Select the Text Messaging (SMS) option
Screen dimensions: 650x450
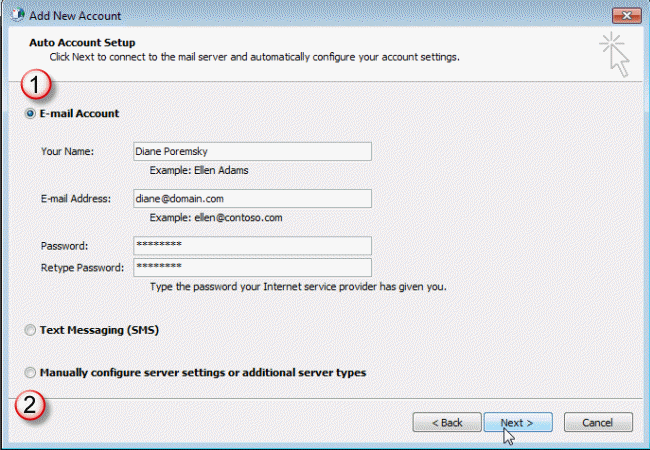tap(30, 330)
